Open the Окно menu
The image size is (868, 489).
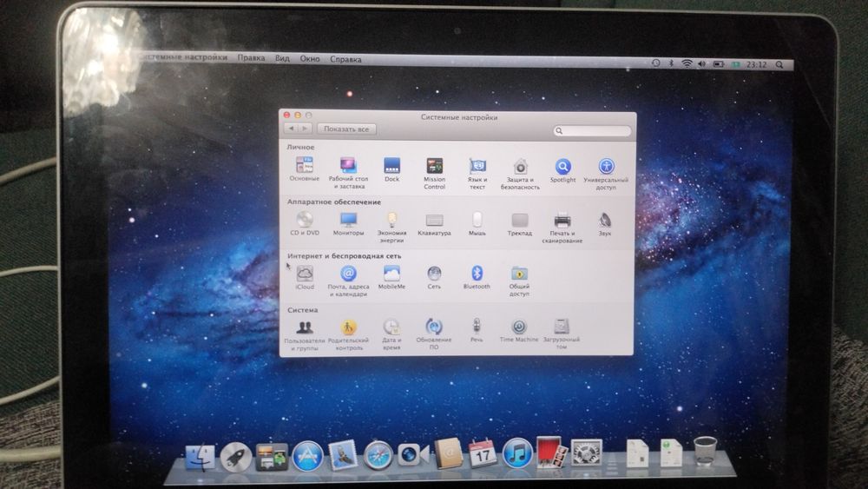tap(310, 59)
